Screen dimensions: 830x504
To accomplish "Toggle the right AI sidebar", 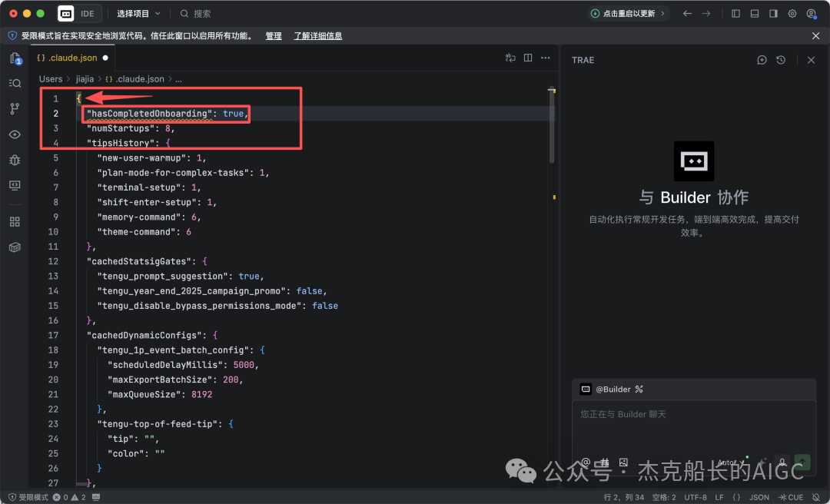I will 773,13.
